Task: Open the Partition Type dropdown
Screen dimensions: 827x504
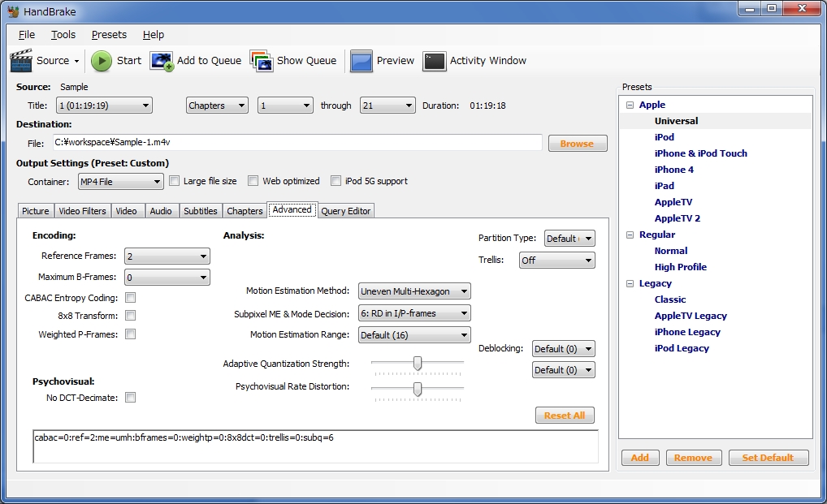Action: point(569,239)
